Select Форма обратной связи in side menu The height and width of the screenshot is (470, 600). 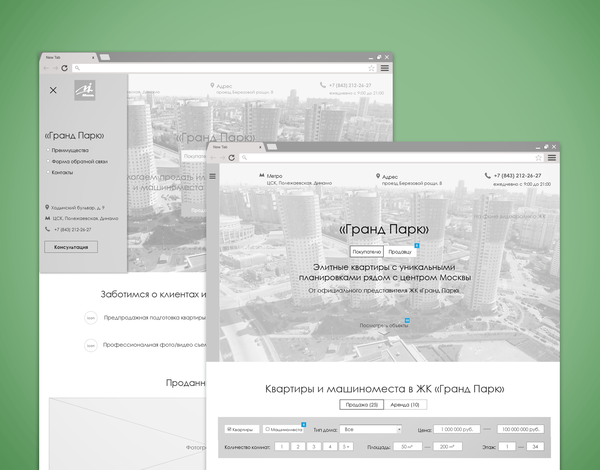point(79,162)
